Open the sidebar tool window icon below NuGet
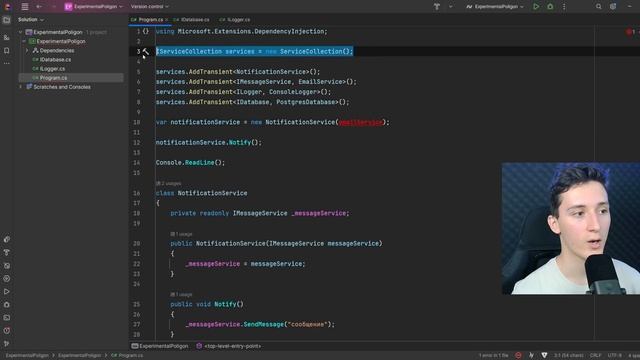640x360 pixels. tap(7, 252)
